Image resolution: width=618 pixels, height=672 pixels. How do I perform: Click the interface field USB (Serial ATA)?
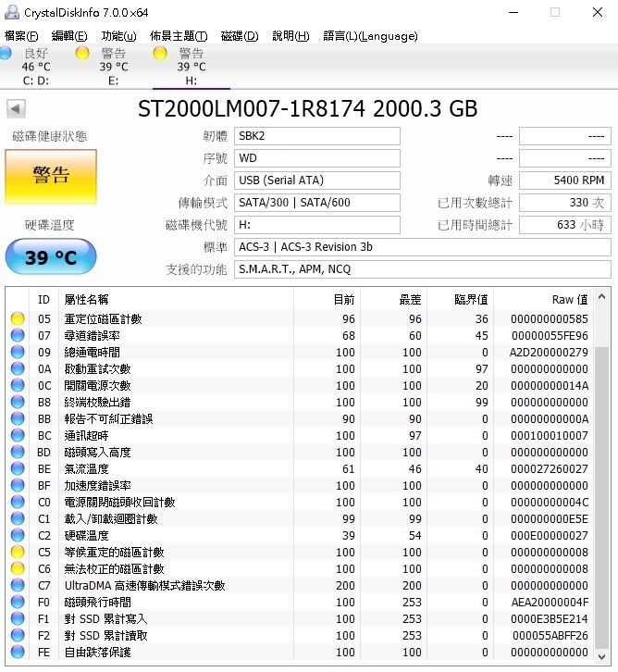coord(317,180)
